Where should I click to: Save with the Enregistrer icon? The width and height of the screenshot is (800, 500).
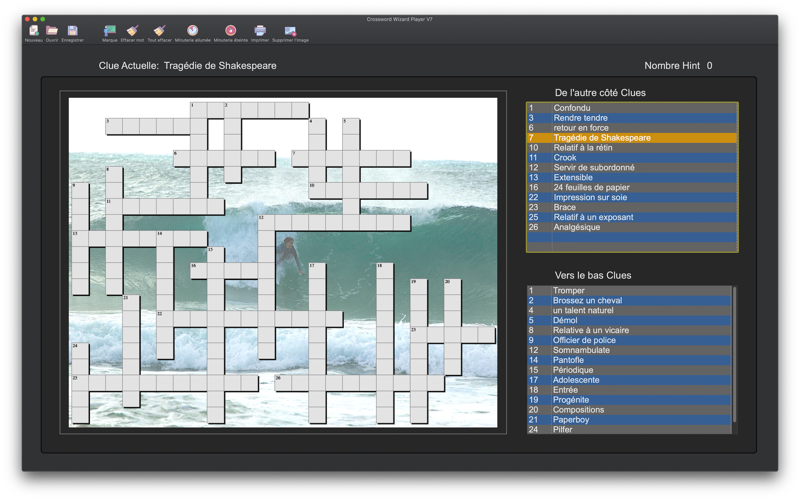[72, 31]
